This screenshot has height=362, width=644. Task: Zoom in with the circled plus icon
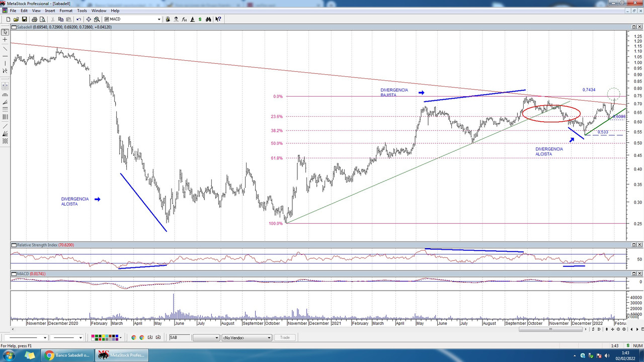(624, 329)
